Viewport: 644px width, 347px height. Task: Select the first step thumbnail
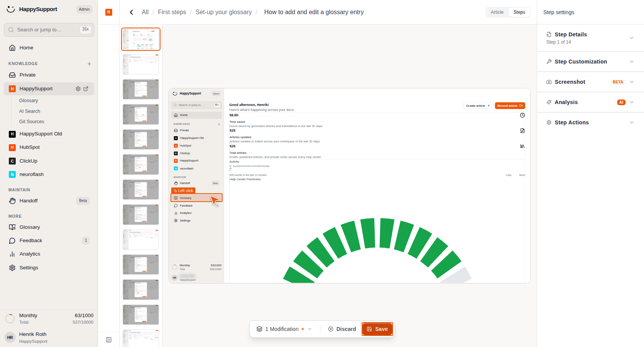coord(141,39)
